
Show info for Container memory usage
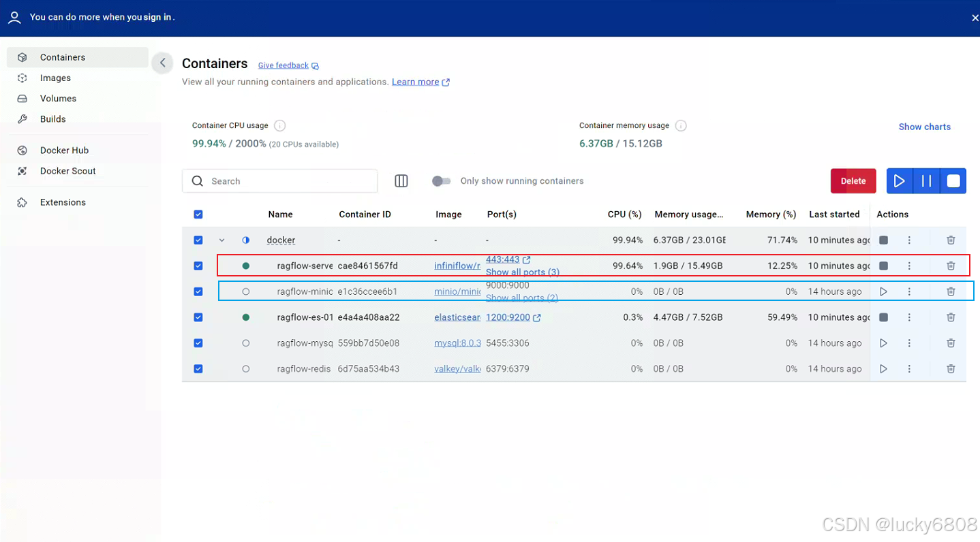[x=680, y=126]
